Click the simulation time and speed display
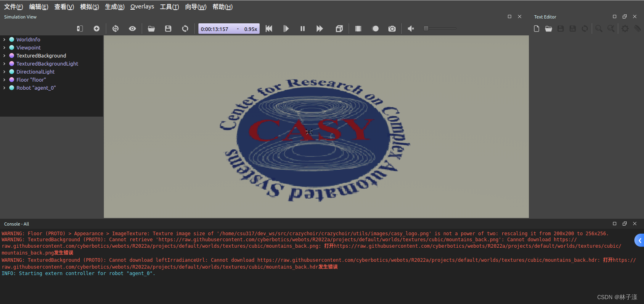The width and height of the screenshot is (644, 304). click(229, 29)
